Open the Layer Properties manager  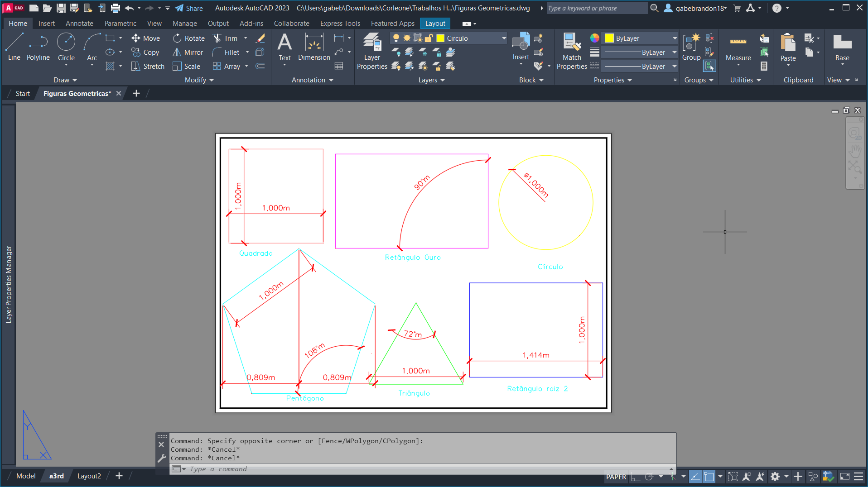pos(371,50)
